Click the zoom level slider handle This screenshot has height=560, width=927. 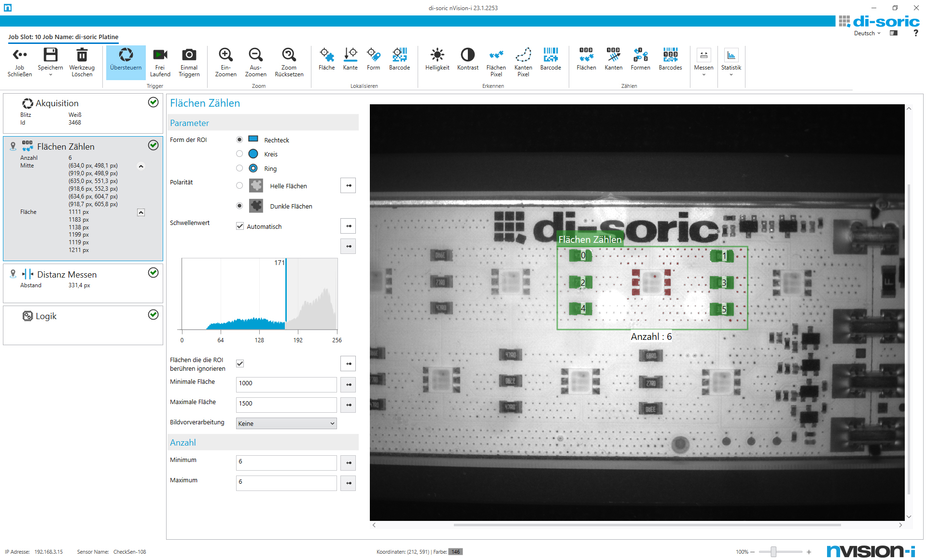[773, 552]
